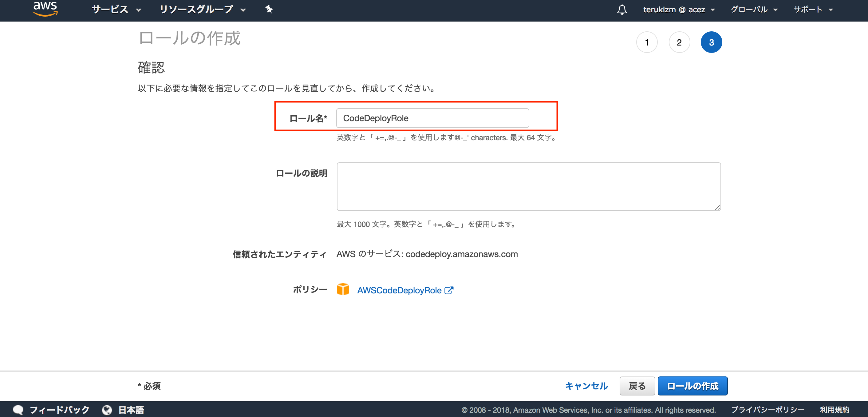The height and width of the screenshot is (417, 868).
Task: Click the feedback speech bubble icon
Action: coord(18,410)
